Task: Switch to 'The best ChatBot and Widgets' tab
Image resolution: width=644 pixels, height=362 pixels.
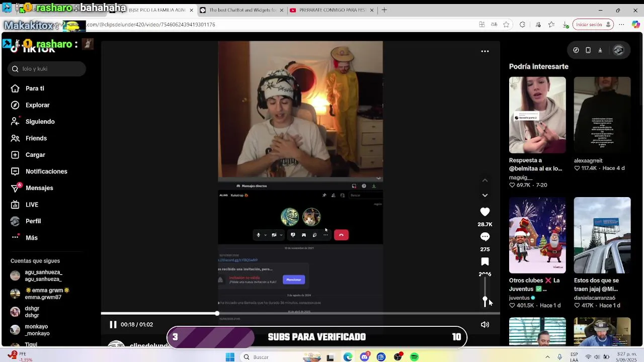Action: point(242,10)
